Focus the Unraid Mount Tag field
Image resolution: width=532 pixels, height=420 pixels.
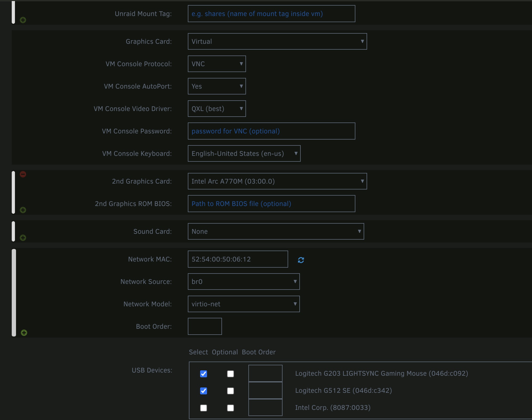coord(271,14)
